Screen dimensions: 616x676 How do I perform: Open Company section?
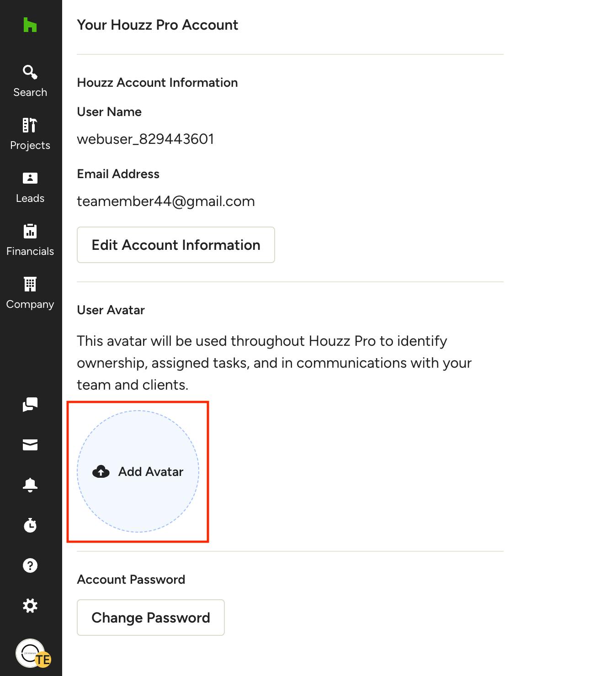coord(30,293)
